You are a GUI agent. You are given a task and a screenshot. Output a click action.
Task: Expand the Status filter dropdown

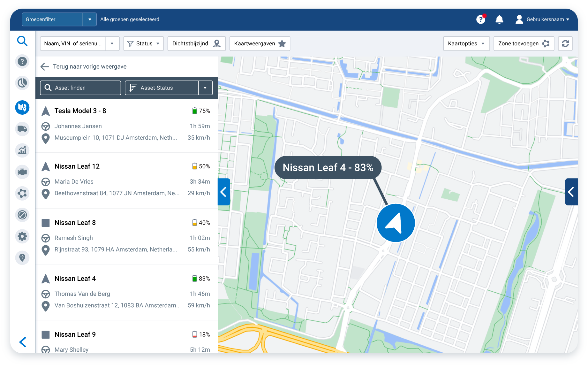[143, 43]
